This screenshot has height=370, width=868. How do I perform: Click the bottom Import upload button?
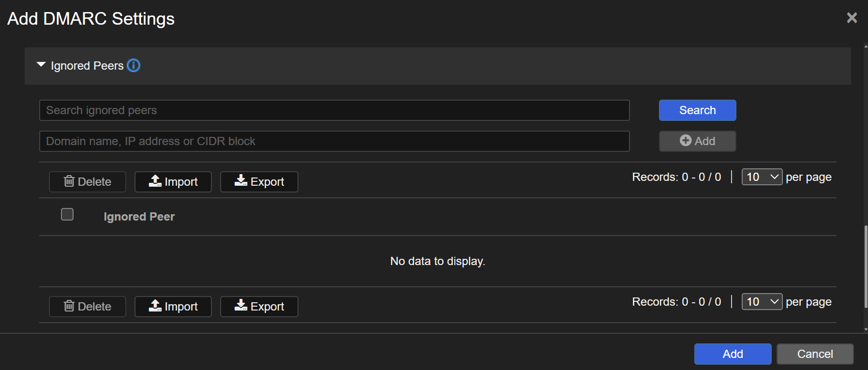[x=173, y=307]
